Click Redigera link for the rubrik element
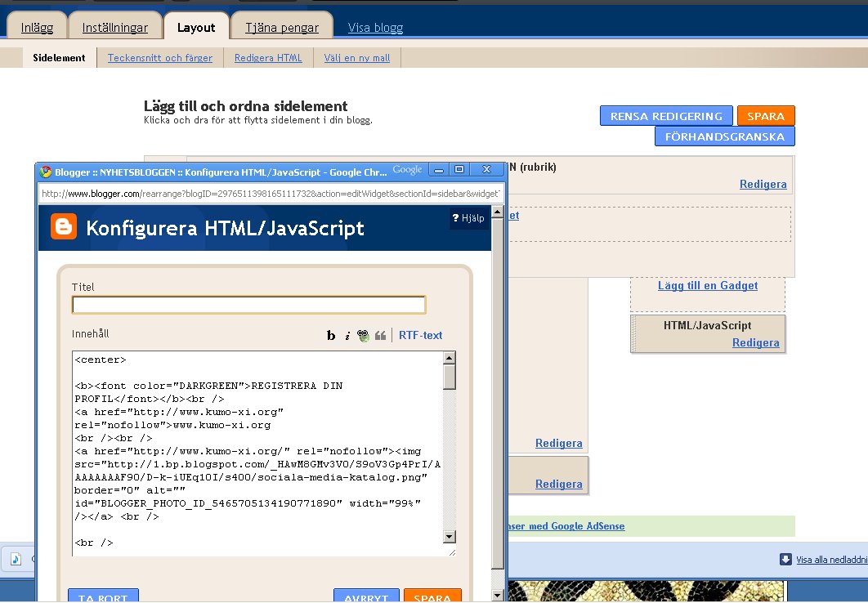Screen dimensions: 868x603 (763, 184)
